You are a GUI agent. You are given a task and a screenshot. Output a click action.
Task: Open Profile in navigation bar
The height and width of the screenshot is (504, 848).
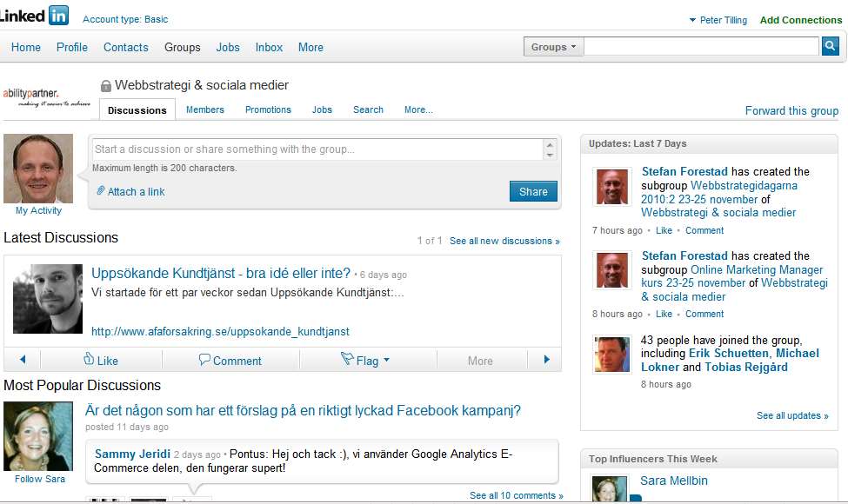pos(72,48)
